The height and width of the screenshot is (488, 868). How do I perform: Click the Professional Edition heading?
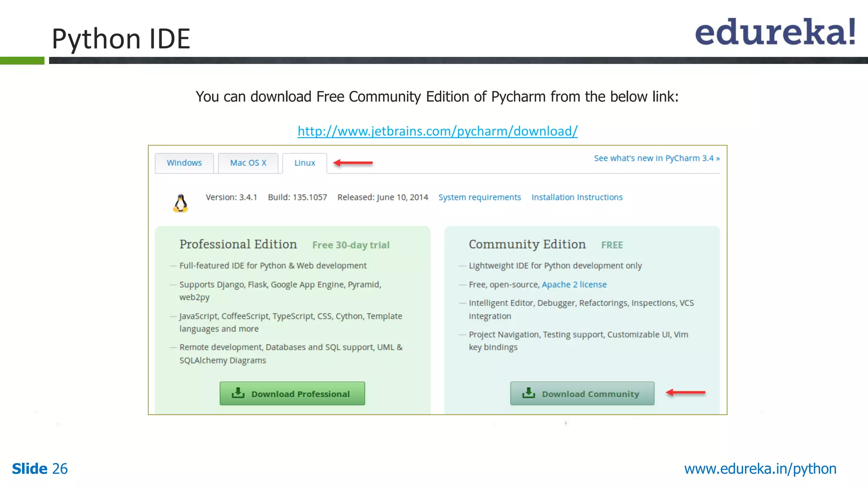pyautogui.click(x=238, y=244)
